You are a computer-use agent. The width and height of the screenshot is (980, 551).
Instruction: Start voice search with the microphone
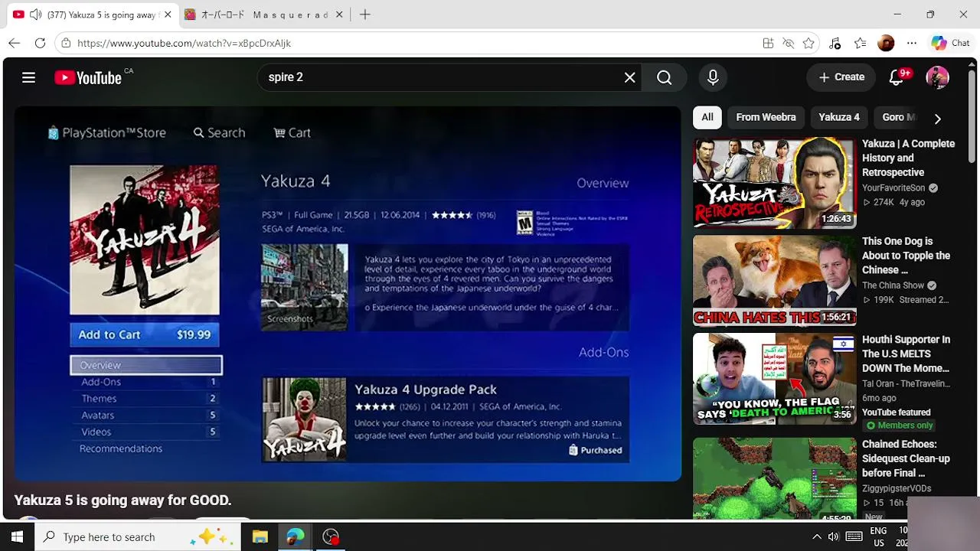pos(713,77)
